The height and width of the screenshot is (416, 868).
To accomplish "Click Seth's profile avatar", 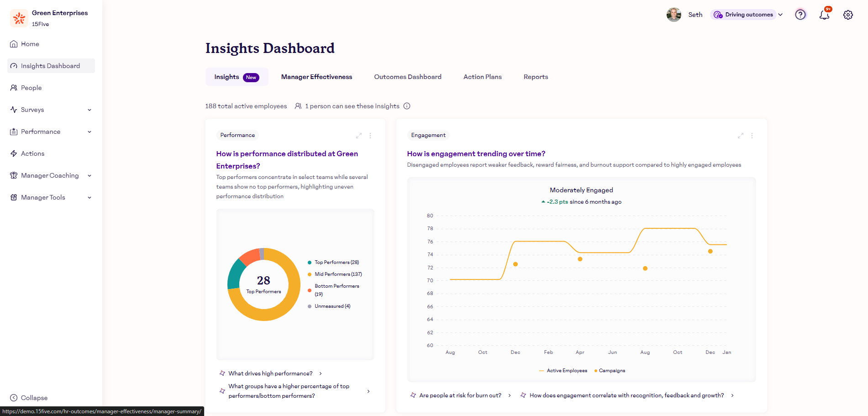I will pos(673,15).
